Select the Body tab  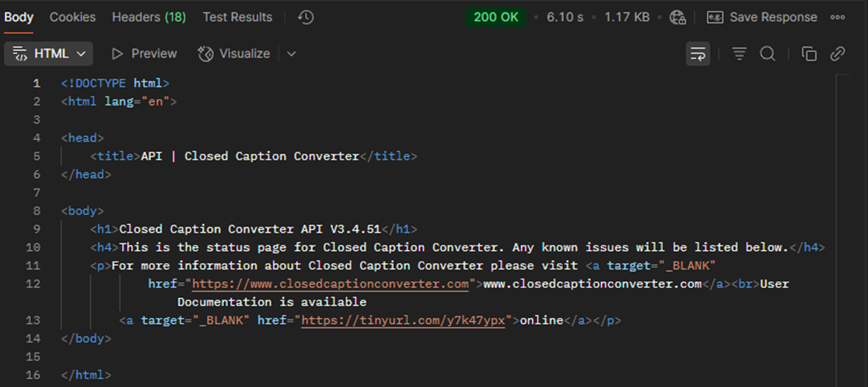[x=19, y=17]
